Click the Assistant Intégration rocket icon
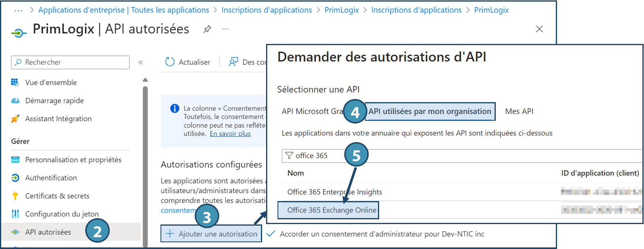 point(15,119)
